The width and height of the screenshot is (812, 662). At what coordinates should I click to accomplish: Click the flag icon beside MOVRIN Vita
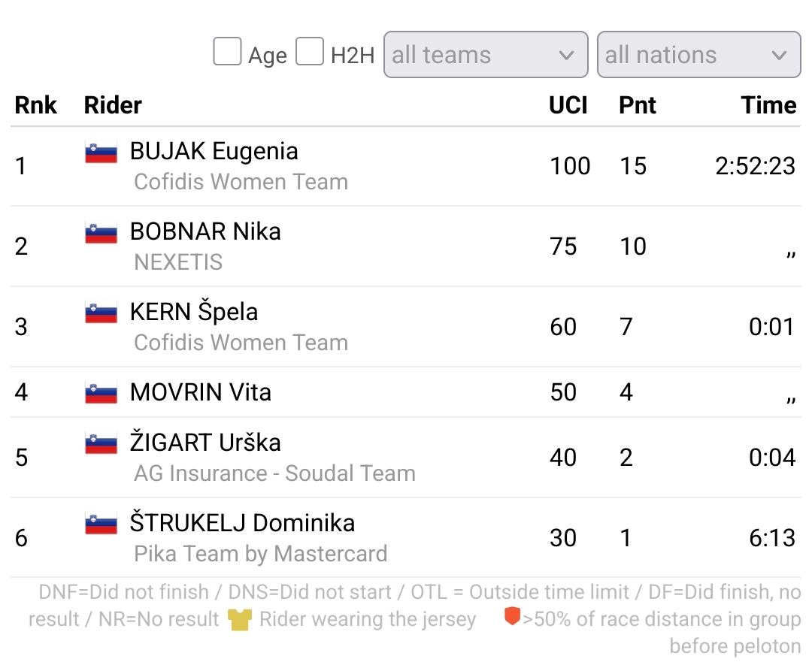[x=101, y=392]
